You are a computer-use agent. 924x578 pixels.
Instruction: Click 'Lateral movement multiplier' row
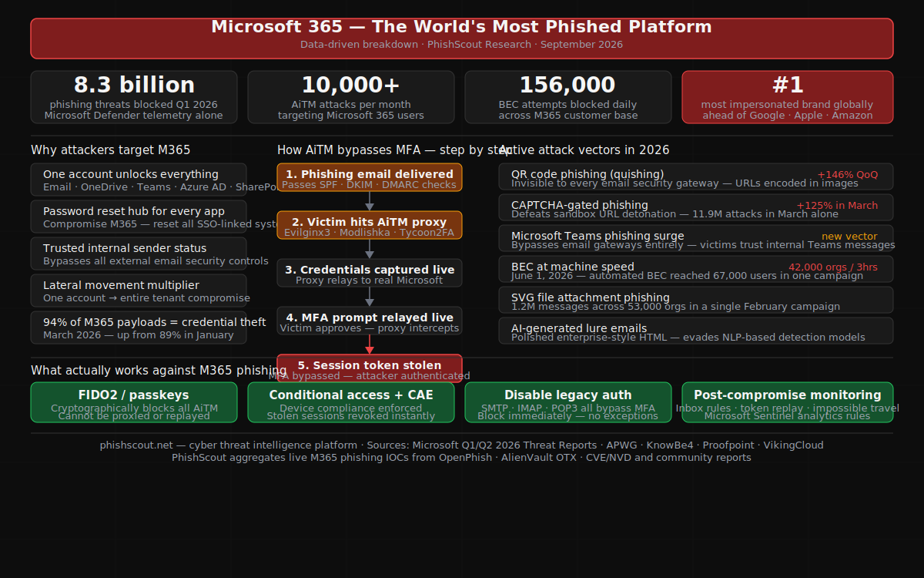coord(139,291)
